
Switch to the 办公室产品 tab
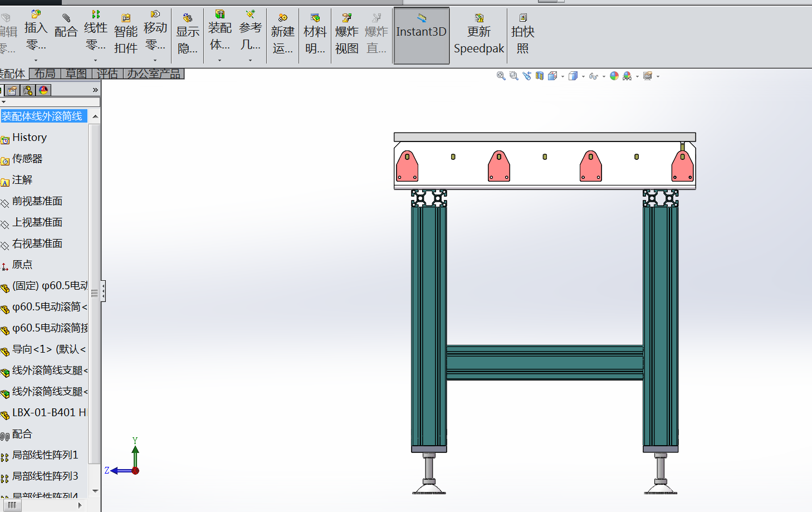pos(154,74)
